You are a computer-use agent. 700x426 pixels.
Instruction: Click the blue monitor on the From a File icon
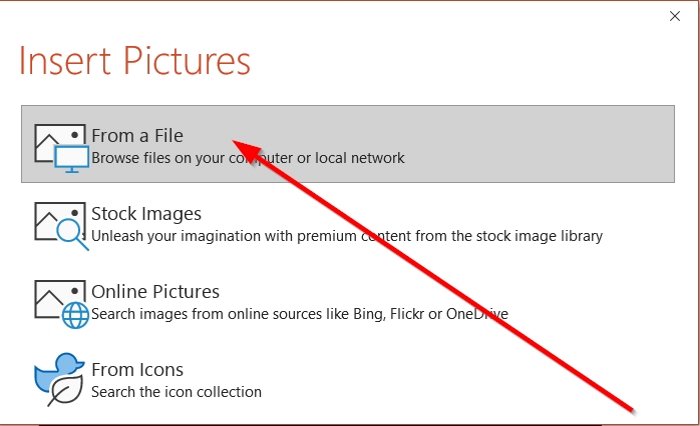69,157
